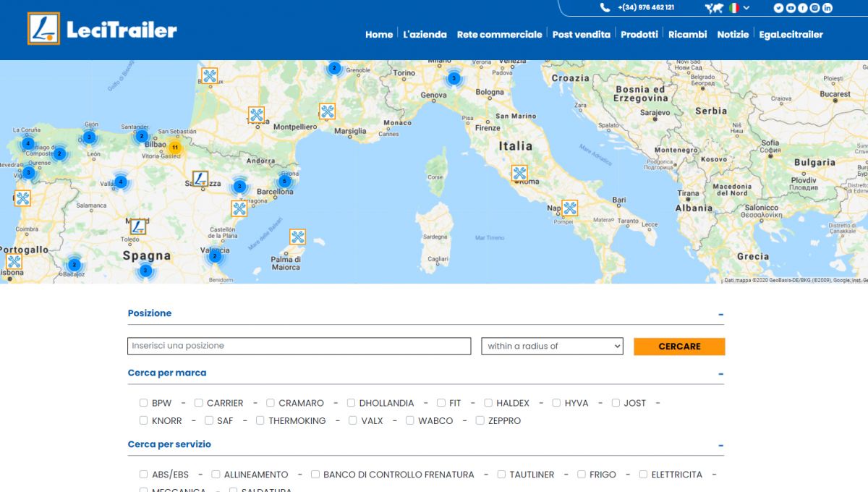Click the Italian flag language icon

click(x=733, y=8)
